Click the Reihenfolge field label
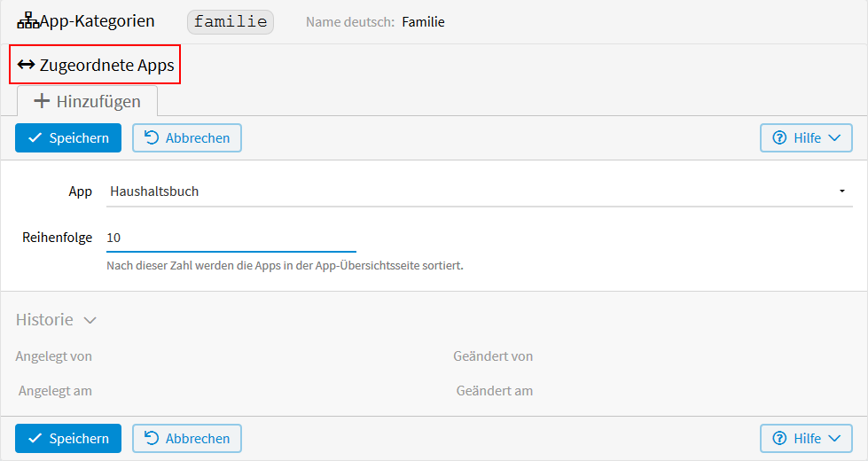The image size is (868, 461). point(57,238)
